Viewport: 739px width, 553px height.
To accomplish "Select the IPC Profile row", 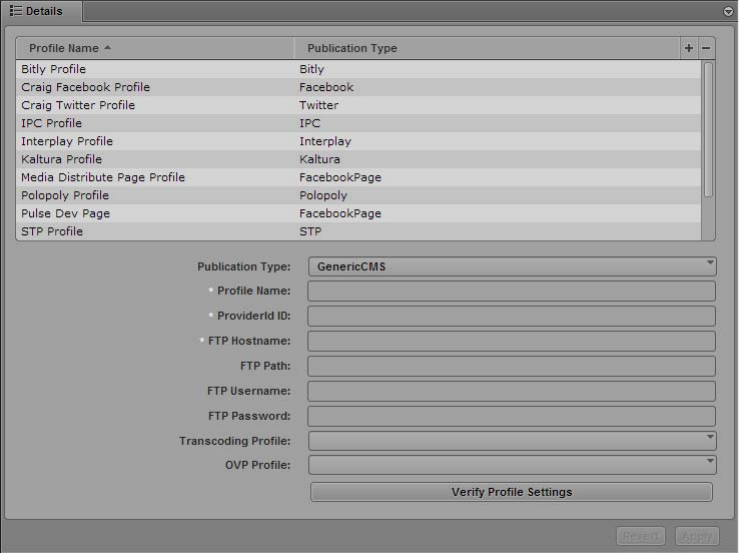I will pyautogui.click(x=358, y=123).
